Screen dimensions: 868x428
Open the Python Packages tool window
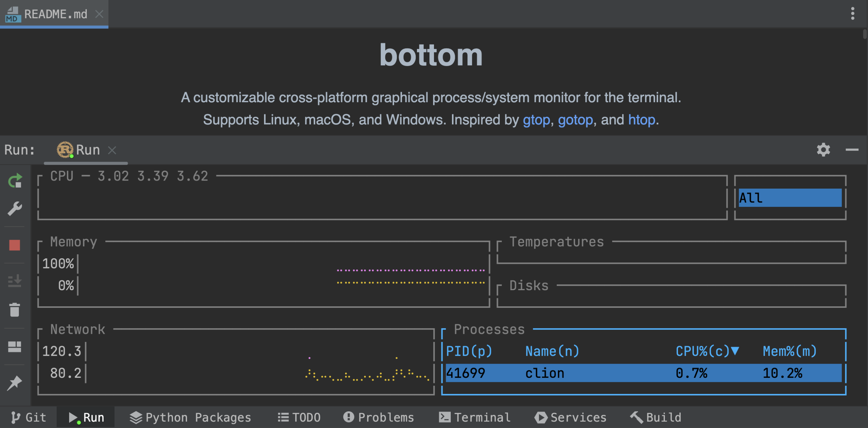tap(190, 417)
